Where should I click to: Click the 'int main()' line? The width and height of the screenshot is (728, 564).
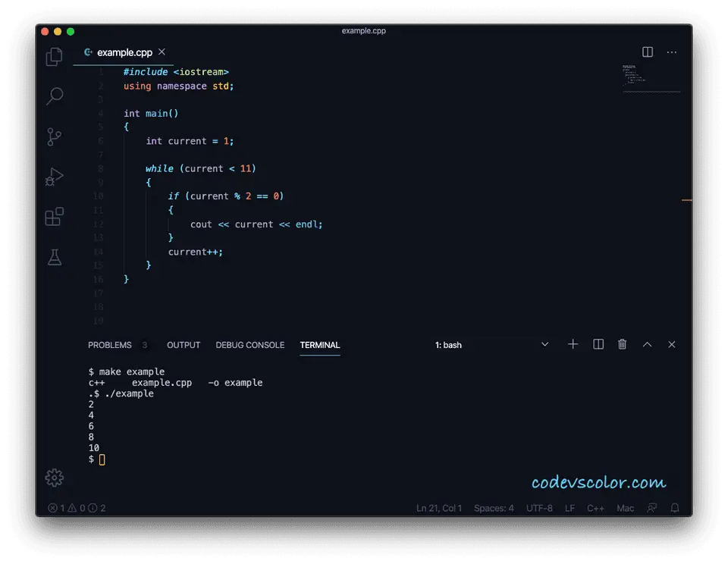[x=151, y=113]
